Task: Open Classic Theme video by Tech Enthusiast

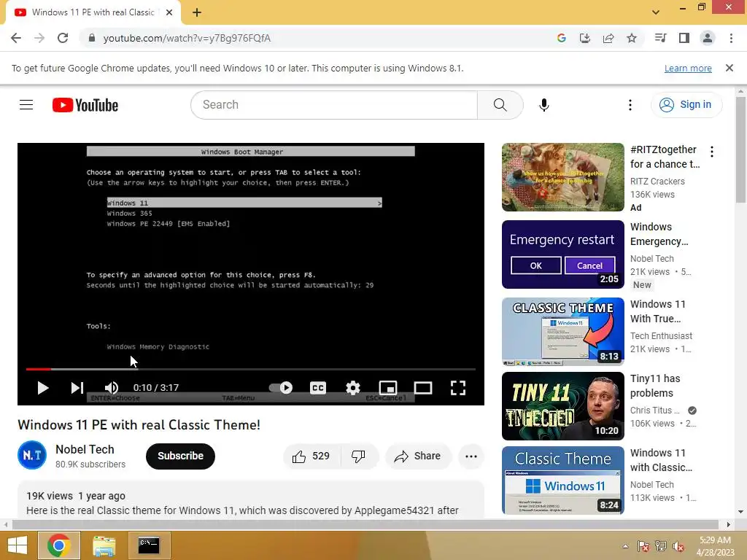Action: click(562, 332)
